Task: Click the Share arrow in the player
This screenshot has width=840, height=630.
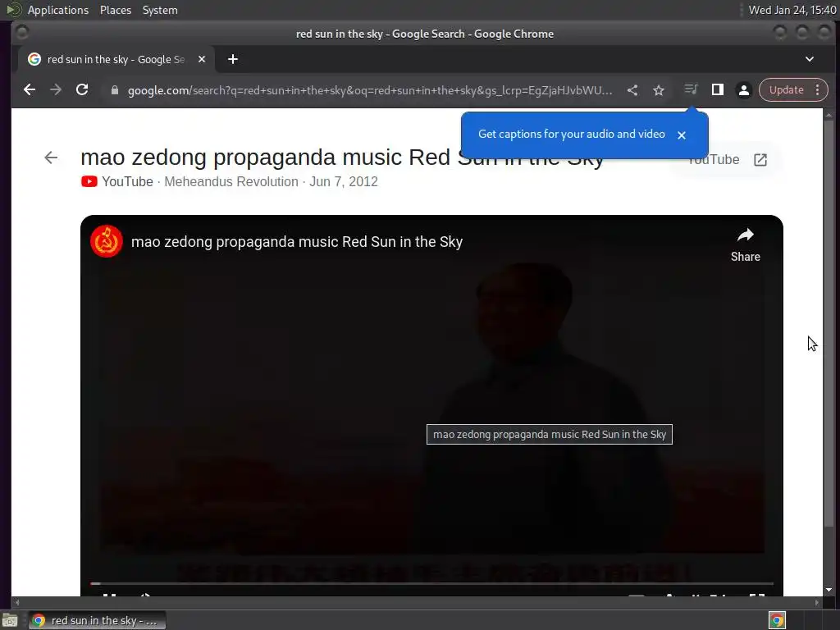Action: tap(745, 244)
